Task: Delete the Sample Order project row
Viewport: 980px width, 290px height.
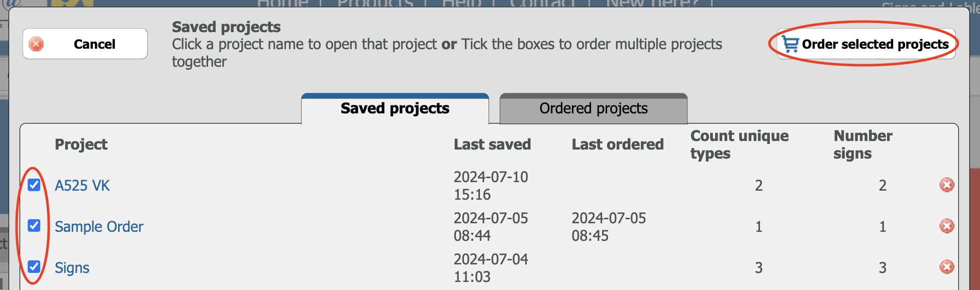Action: [x=947, y=226]
